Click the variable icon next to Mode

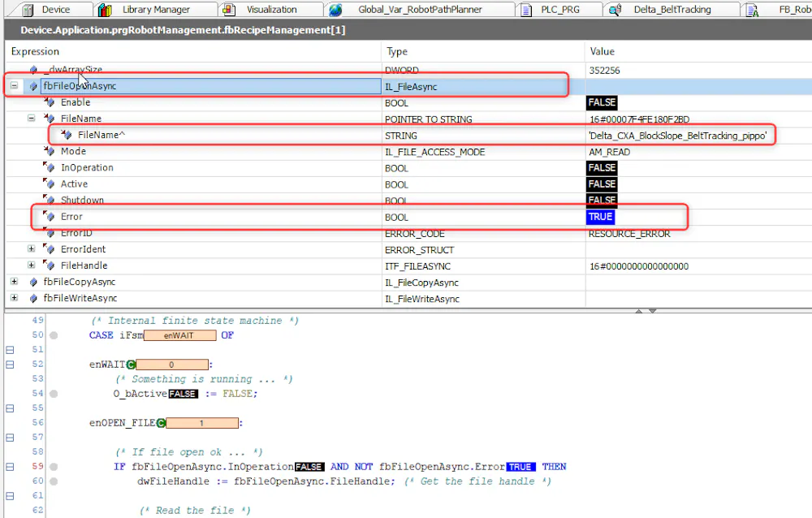(50, 151)
